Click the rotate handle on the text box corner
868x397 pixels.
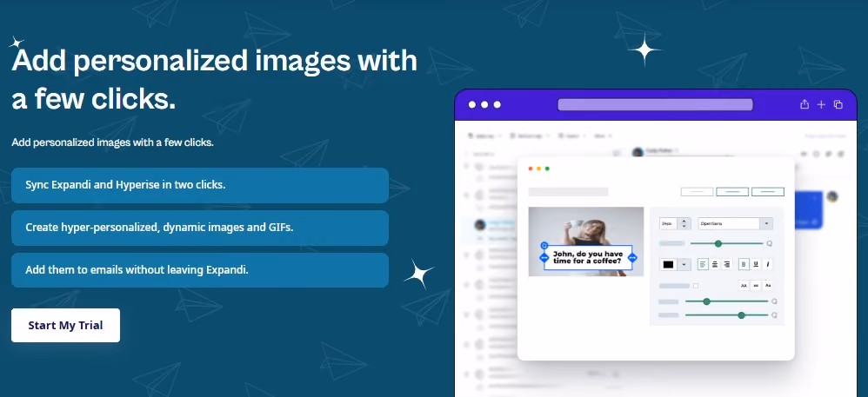(x=544, y=245)
